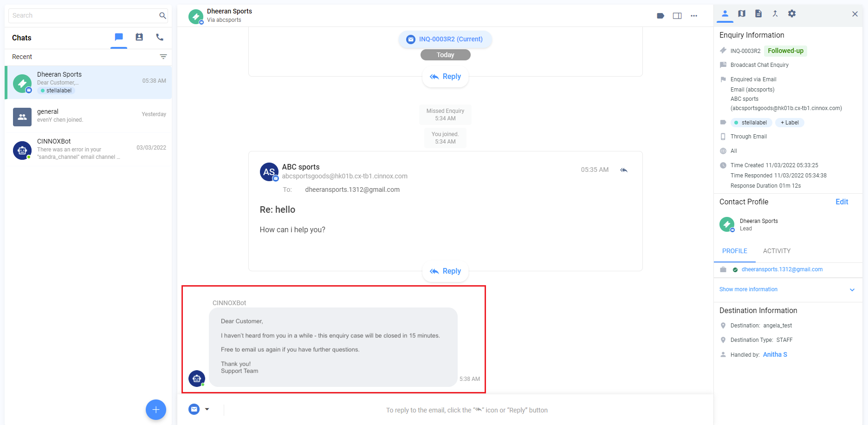Open the general group chat
Screen dimensions: 868x425
88,116
